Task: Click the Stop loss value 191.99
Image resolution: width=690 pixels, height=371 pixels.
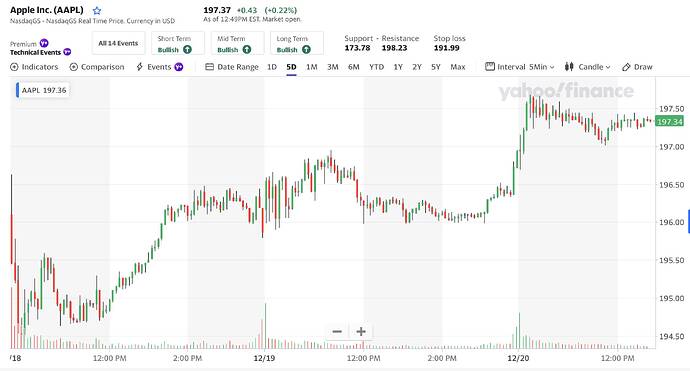Action: (447, 48)
